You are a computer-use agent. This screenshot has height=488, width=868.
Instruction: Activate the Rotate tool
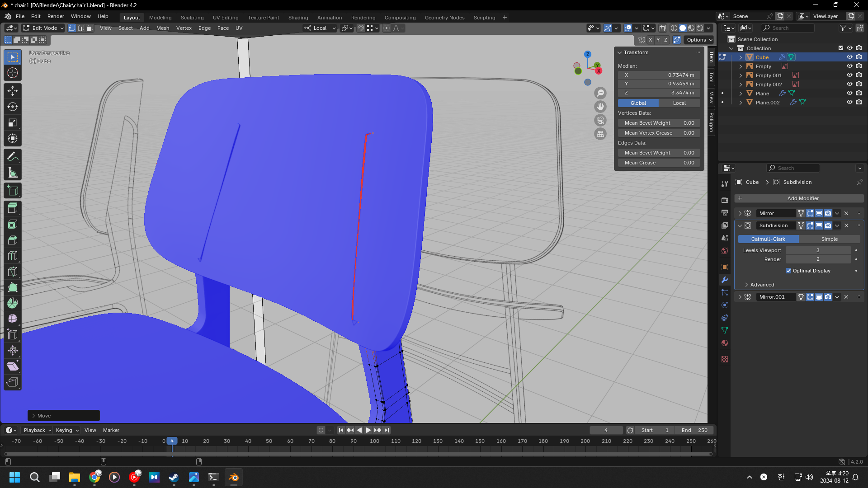pos(13,107)
